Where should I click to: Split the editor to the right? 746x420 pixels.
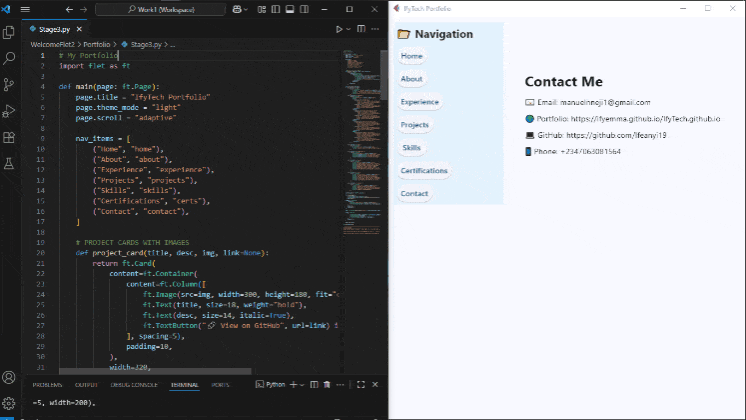tap(361, 29)
